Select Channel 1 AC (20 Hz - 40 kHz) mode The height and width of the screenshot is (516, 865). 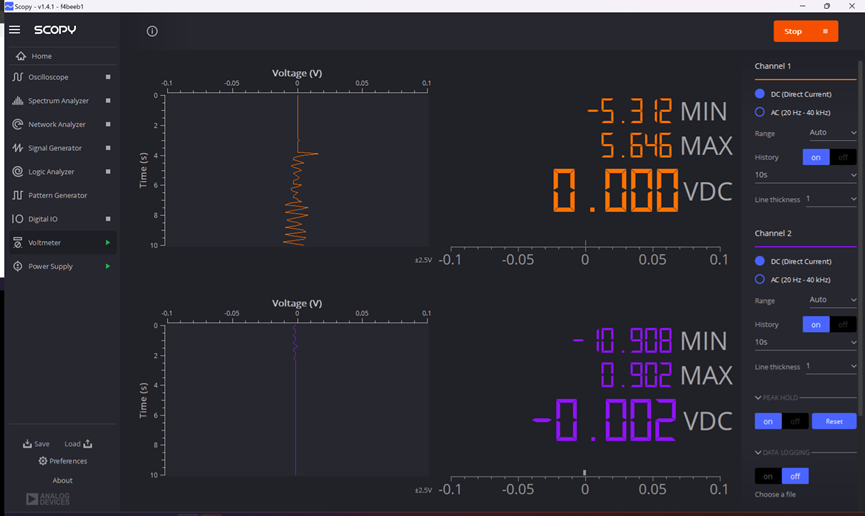pyautogui.click(x=760, y=112)
